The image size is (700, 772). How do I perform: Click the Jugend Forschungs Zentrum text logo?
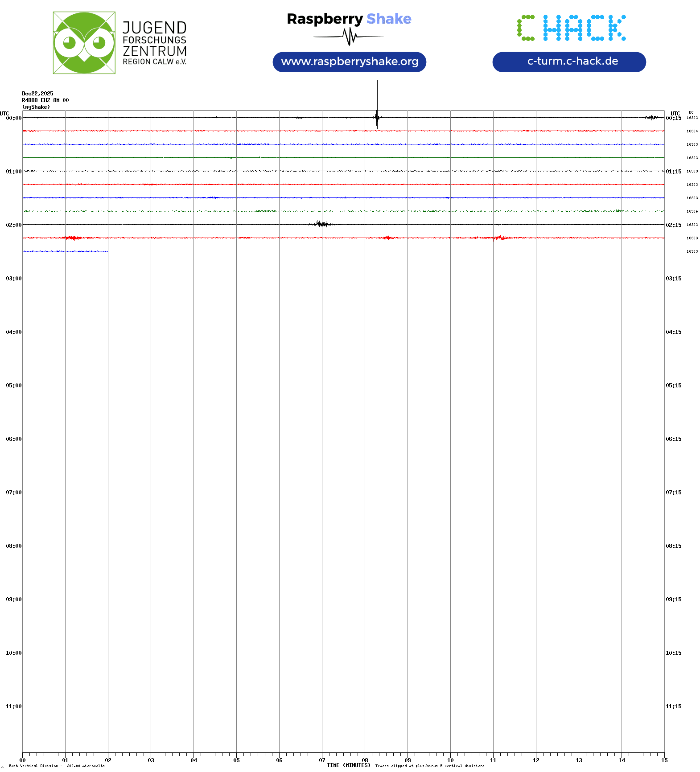tap(154, 43)
